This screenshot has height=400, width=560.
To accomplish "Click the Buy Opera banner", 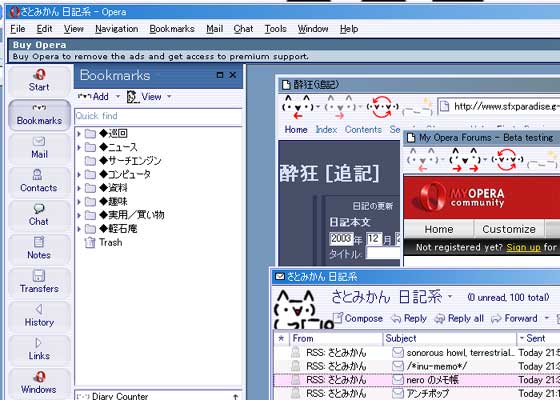I will (284, 51).
